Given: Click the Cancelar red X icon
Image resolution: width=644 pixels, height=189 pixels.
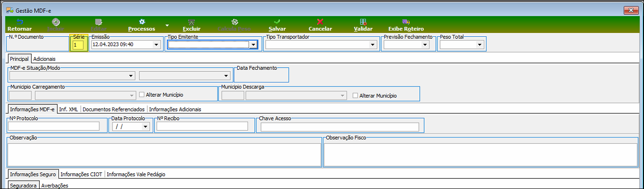Looking at the screenshot, I should 320,22.
